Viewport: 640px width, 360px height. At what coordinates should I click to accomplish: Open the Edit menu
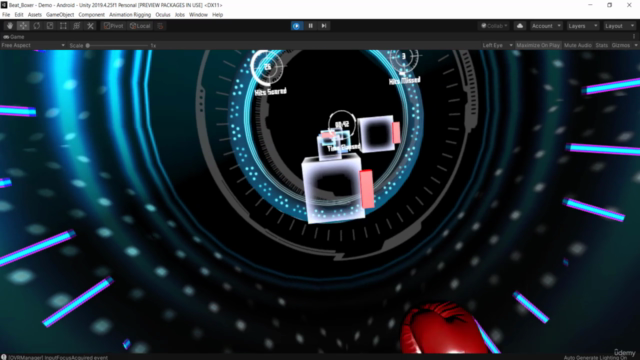pyautogui.click(x=19, y=15)
